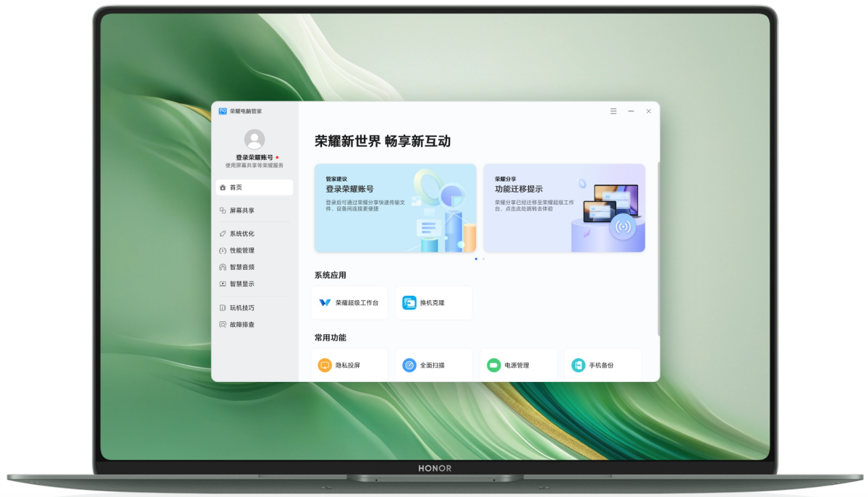The height and width of the screenshot is (497, 868).
Task: Click the 系统应用 section heading
Action: click(330, 275)
